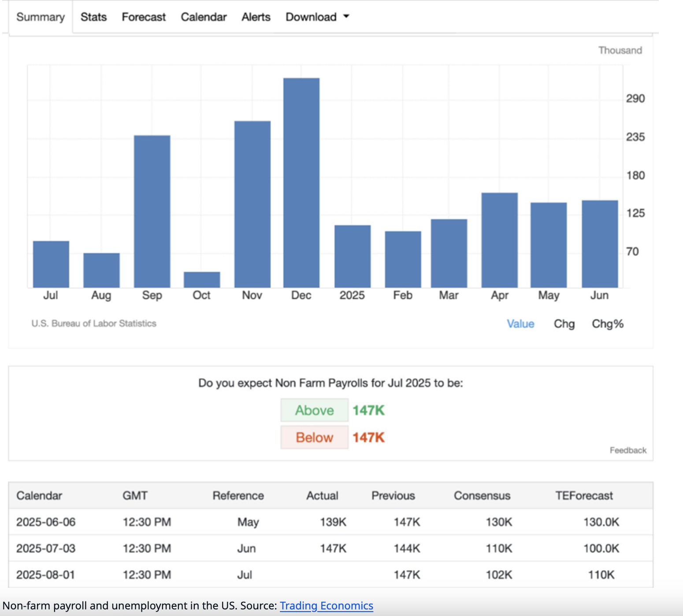Vote Above for Jul 2025 payrolls
The height and width of the screenshot is (616, 683).
(x=314, y=410)
